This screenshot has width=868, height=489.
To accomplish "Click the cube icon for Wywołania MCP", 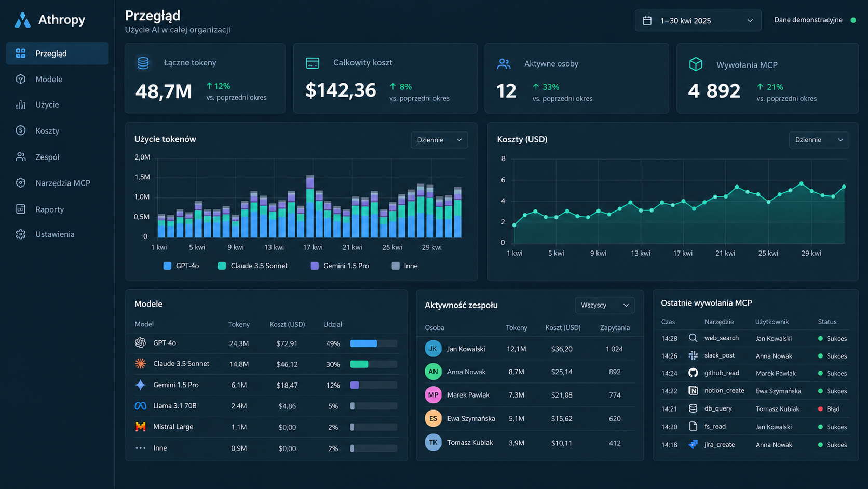I will pos(696,64).
